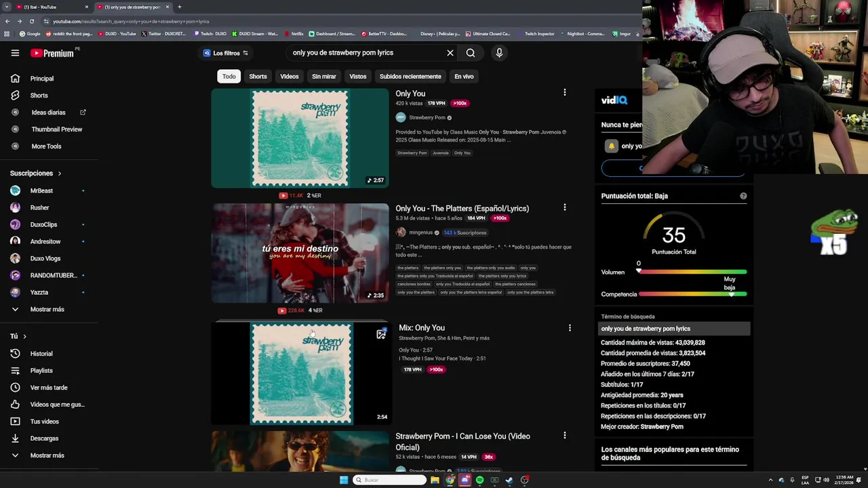Select the Shorts filter chip
868x488 pixels.
coord(258,77)
